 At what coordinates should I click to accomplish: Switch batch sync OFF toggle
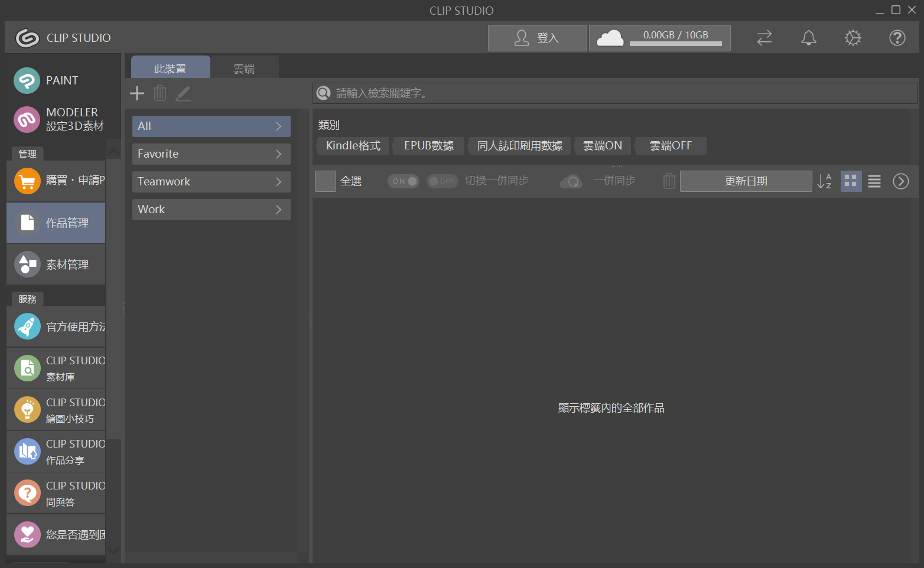443,181
